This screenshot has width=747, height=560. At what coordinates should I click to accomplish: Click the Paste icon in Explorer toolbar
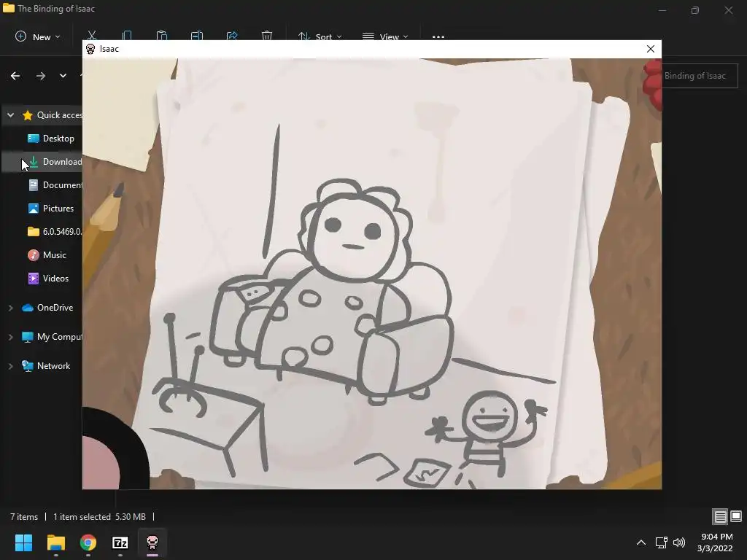click(162, 36)
